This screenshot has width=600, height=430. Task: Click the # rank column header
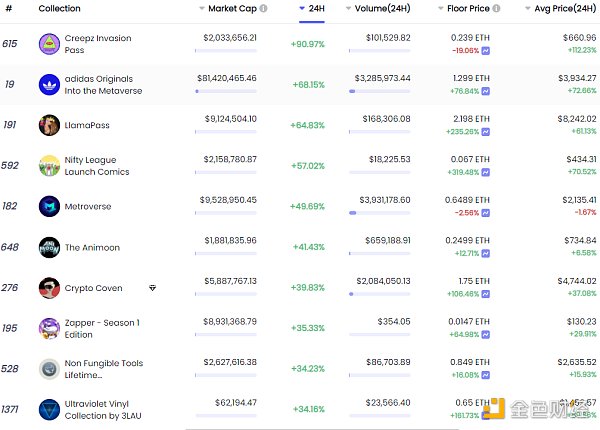click(x=9, y=9)
